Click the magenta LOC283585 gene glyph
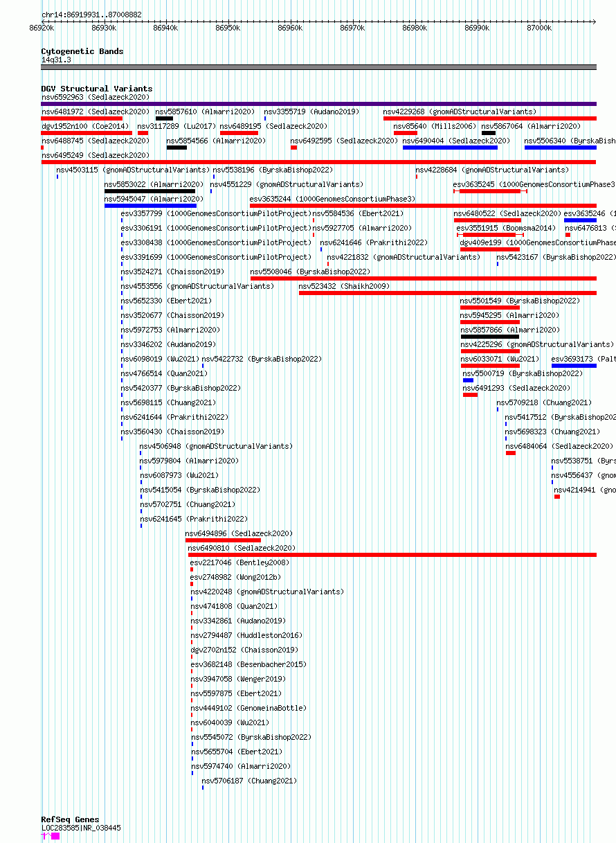Screen dimensions: 616x843 click(x=51, y=836)
